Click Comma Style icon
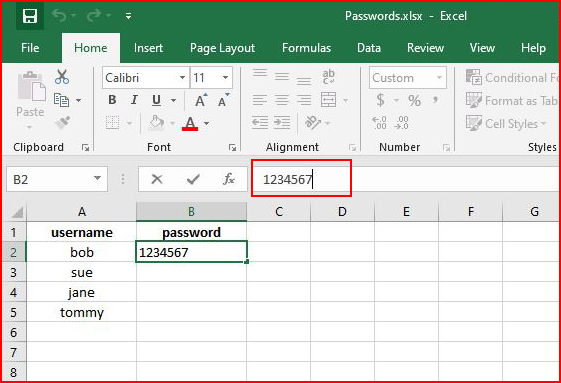Screen dimensions: 561x383 (435, 100)
